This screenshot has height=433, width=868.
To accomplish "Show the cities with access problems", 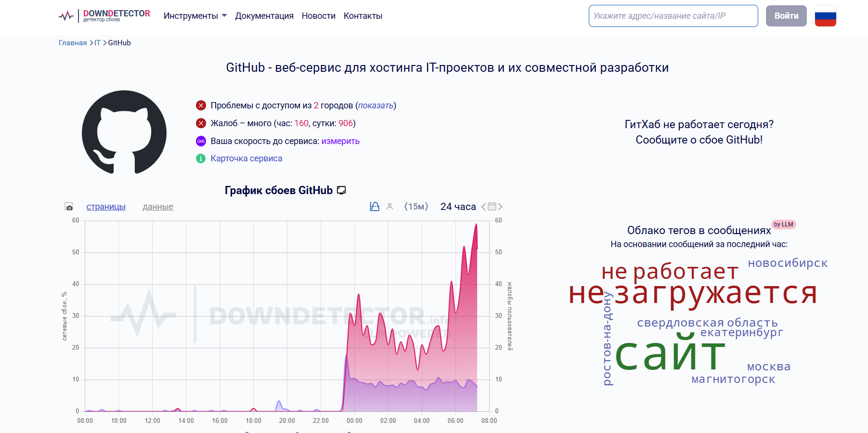I will pos(376,105).
